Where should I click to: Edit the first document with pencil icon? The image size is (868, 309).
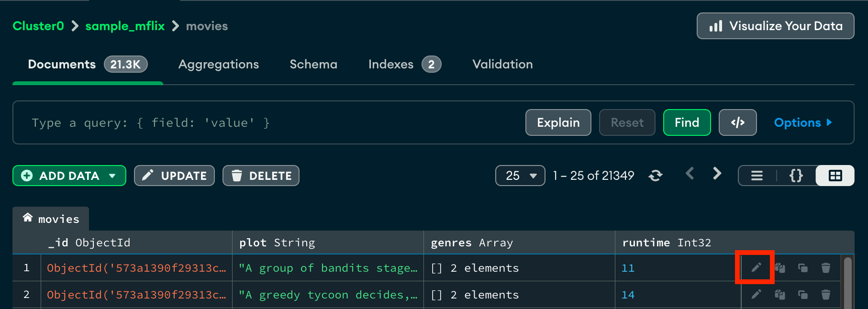pyautogui.click(x=756, y=268)
